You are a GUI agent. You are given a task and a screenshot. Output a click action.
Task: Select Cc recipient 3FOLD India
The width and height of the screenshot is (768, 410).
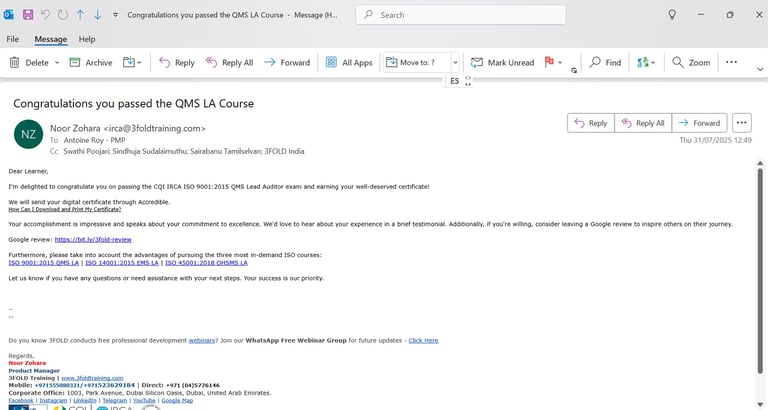tap(285, 151)
